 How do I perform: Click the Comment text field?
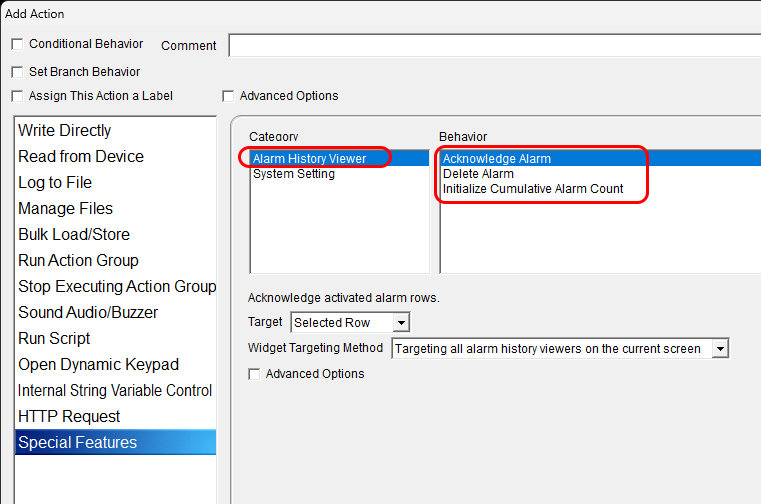[494, 46]
